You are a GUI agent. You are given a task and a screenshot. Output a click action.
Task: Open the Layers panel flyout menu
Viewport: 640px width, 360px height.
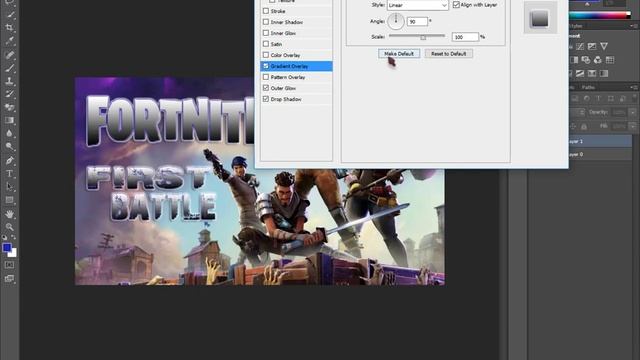(634, 87)
